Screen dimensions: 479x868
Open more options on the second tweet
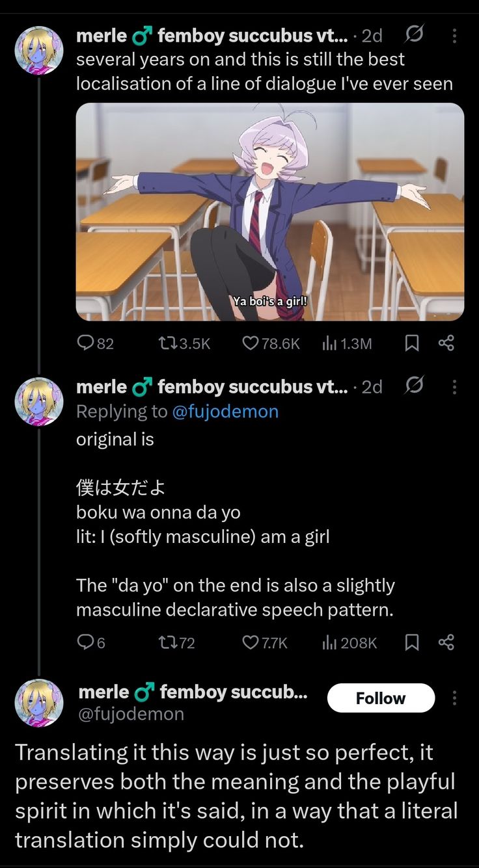click(454, 388)
